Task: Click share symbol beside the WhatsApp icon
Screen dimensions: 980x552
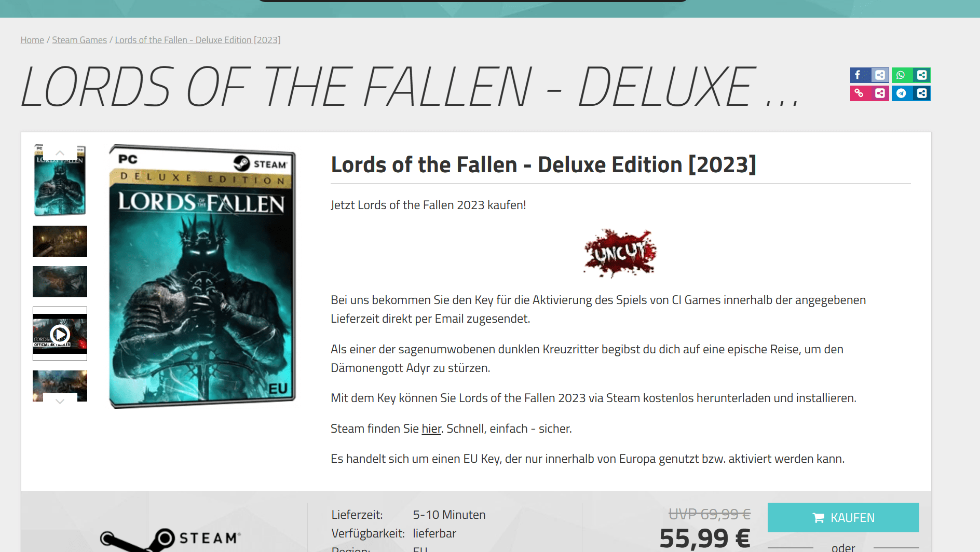Action: [x=921, y=75]
